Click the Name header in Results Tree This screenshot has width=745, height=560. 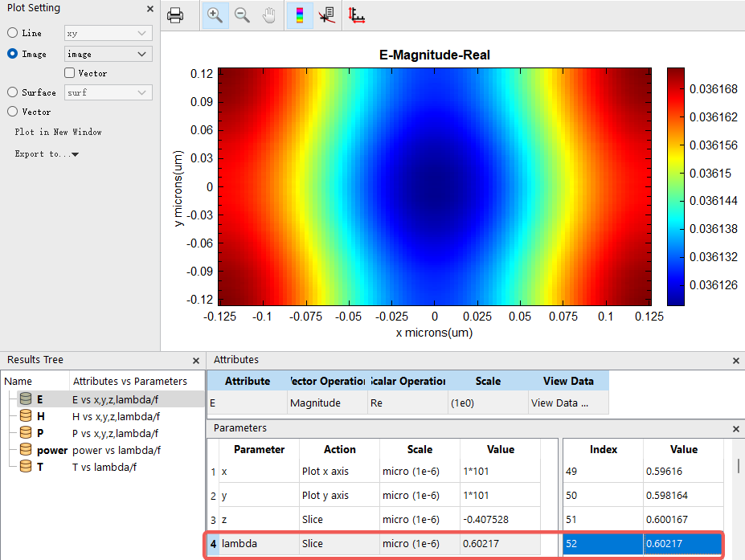pos(18,381)
